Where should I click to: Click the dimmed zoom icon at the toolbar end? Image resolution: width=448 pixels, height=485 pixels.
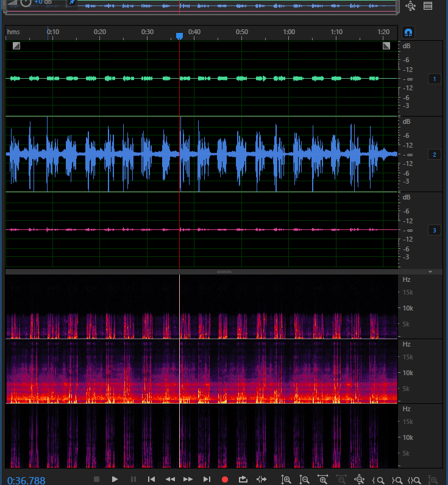tap(433, 480)
